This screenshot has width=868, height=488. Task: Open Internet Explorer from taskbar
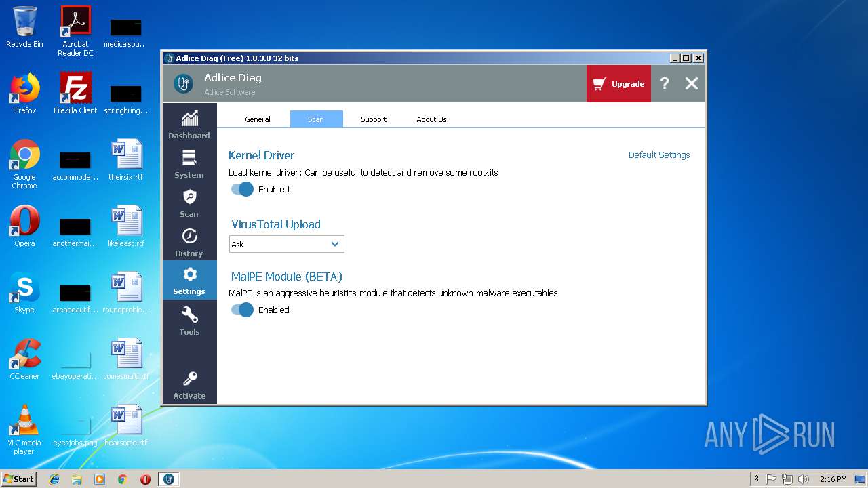click(x=54, y=479)
